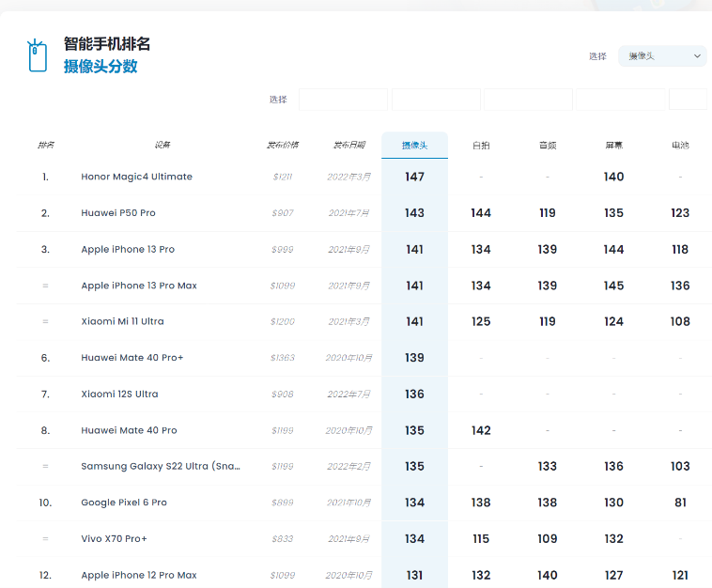Viewport: 712px width, 588px height.
Task: Click the smartphone ranking icon
Action: [38, 55]
